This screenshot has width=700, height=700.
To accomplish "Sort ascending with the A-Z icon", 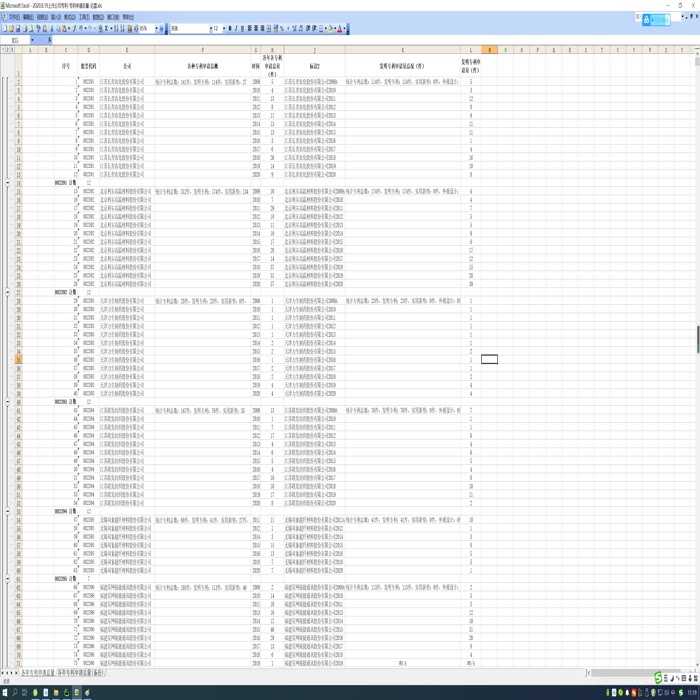I will 116,29.
